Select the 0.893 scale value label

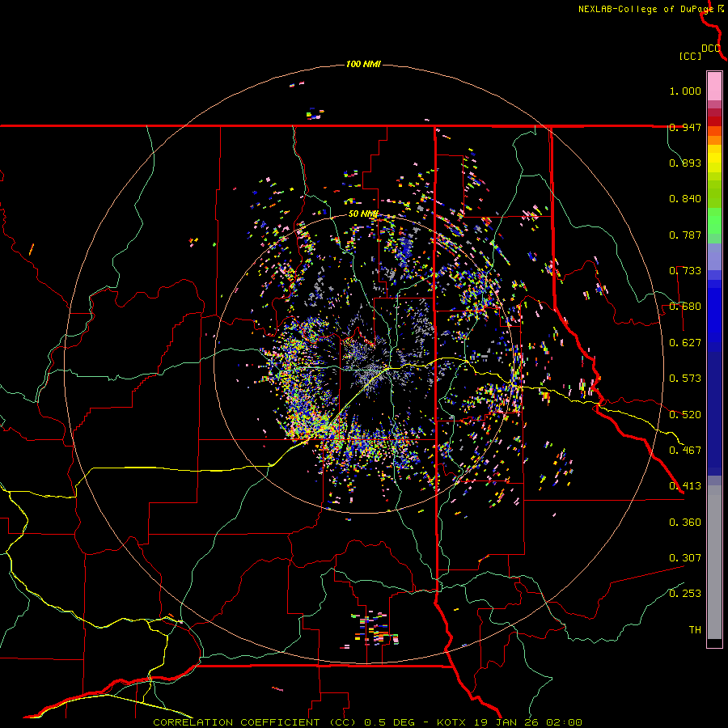point(685,163)
